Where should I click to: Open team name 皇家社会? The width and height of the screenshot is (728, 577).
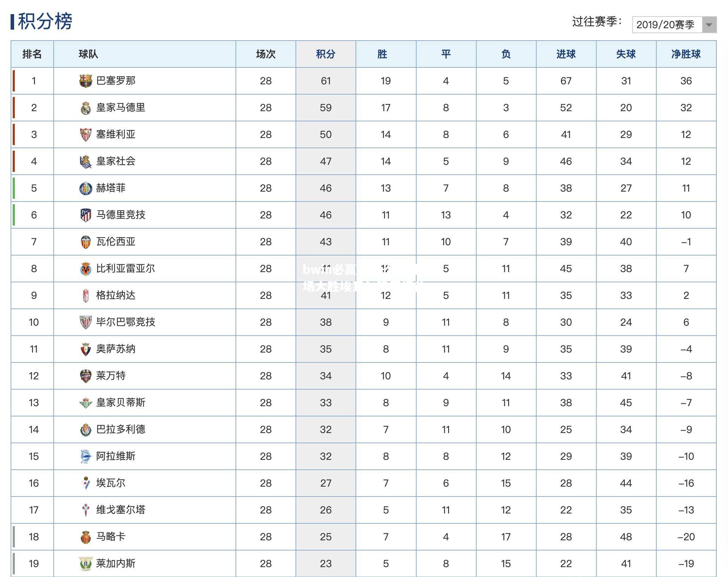tap(116, 161)
